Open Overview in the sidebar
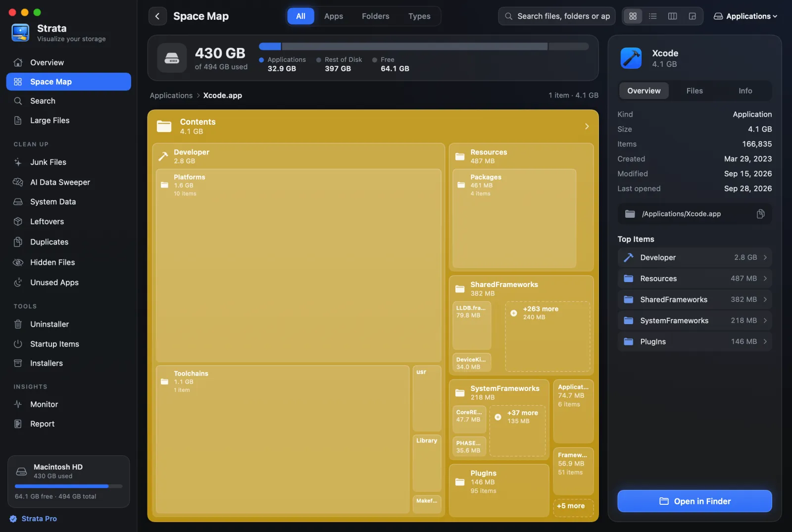This screenshot has height=532, width=792. tap(68, 62)
